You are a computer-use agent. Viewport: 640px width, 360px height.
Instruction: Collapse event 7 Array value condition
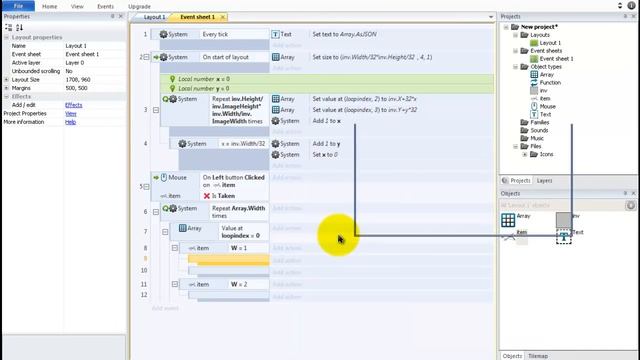165,232
